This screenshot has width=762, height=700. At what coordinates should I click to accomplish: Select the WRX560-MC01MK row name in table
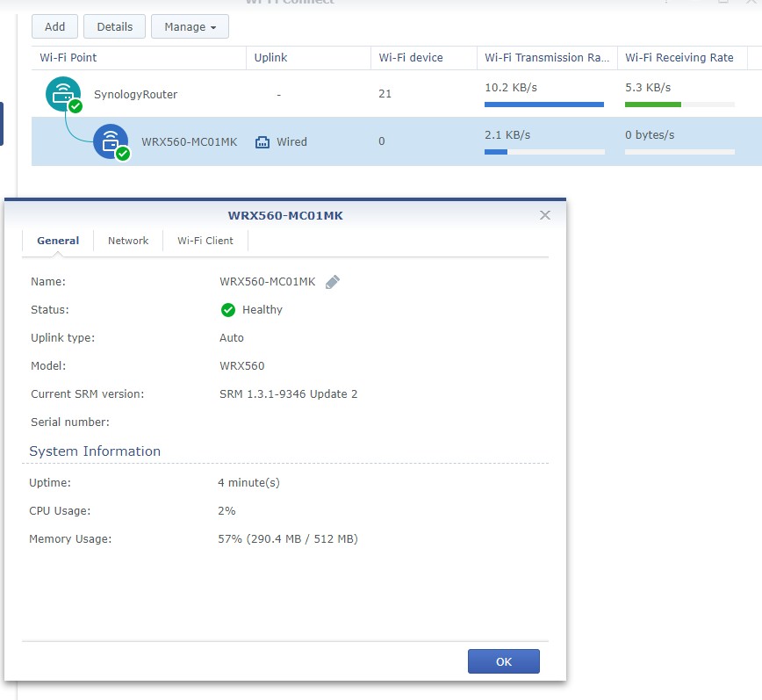pyautogui.click(x=189, y=142)
